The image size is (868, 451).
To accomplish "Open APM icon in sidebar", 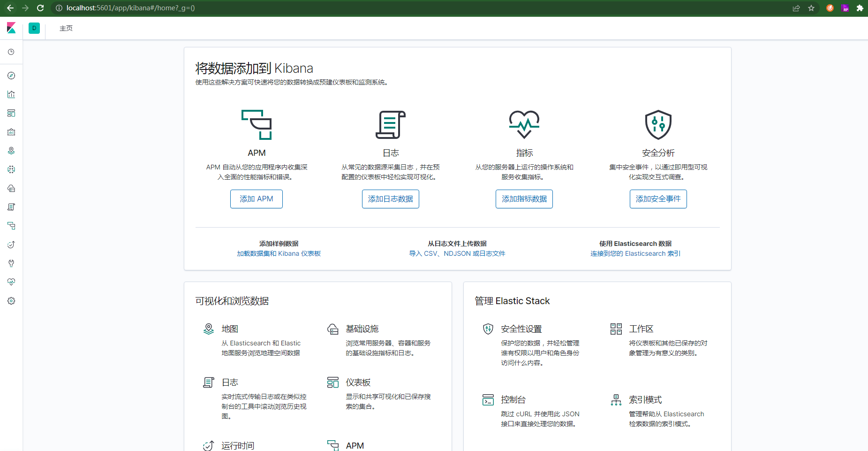I will pos(11,226).
